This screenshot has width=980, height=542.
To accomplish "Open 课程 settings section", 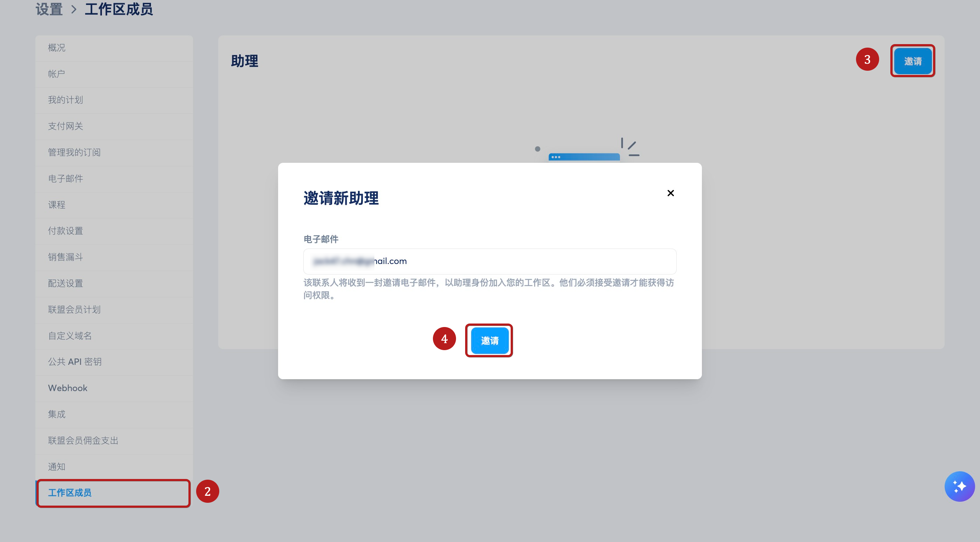I will 57,205.
